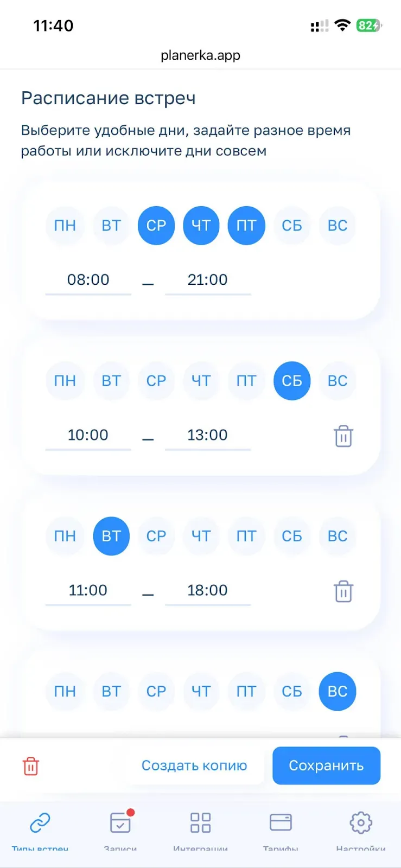
Task: Open the Тарифы card icon
Action: coord(281,824)
